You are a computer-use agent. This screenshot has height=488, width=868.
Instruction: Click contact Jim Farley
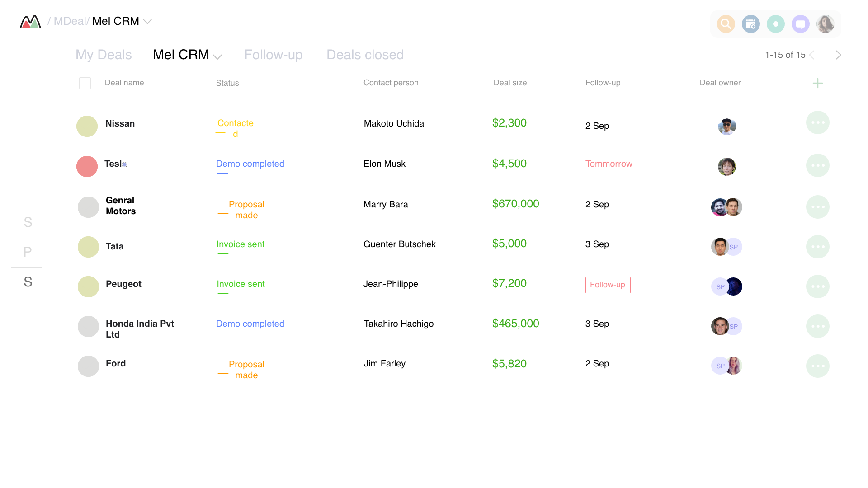tap(385, 364)
